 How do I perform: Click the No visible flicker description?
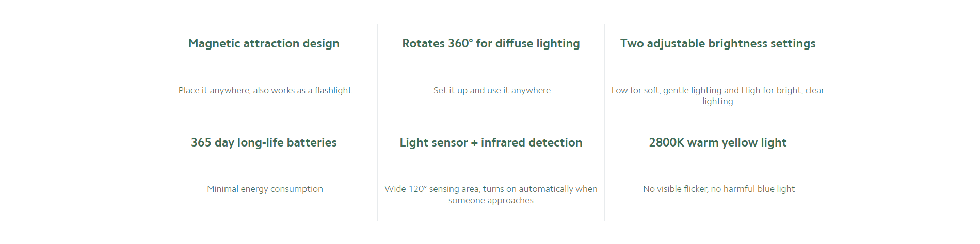tap(719, 189)
